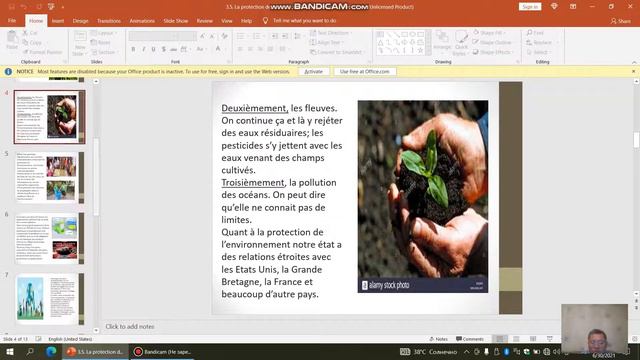Click Use free at Office.com button
640x360 pixels.
pyautogui.click(x=364, y=71)
